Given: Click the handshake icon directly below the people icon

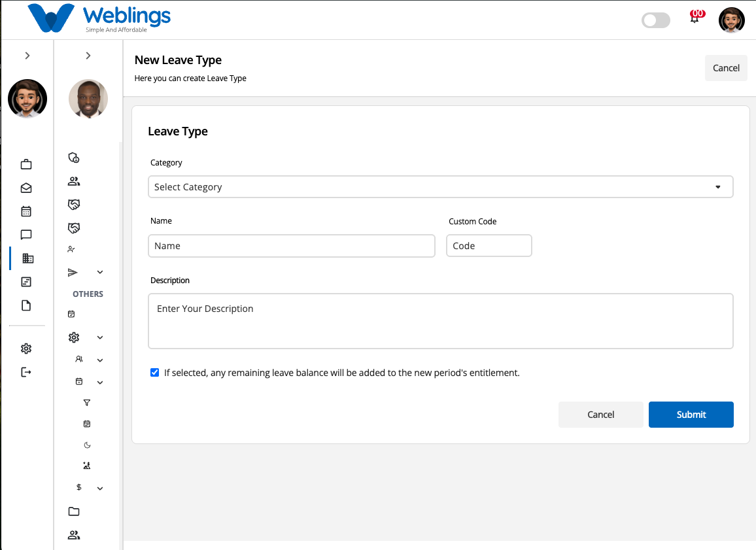Looking at the screenshot, I should click(x=74, y=205).
